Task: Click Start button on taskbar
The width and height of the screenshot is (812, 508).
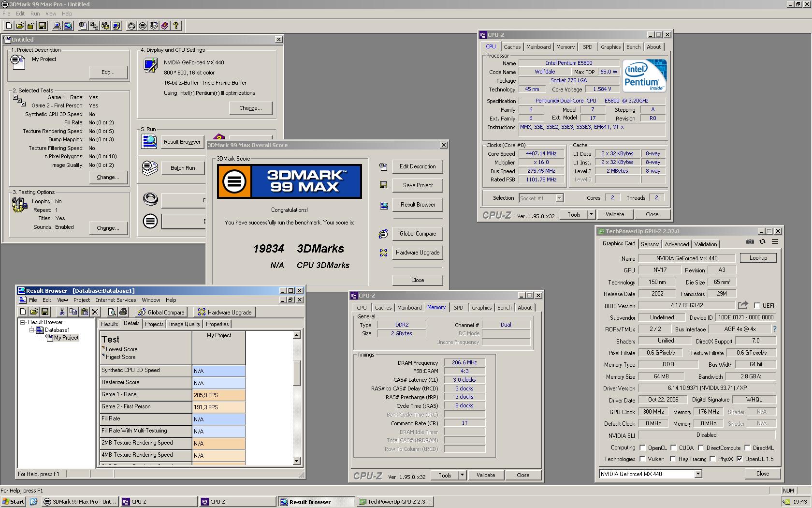Action: pos(14,502)
